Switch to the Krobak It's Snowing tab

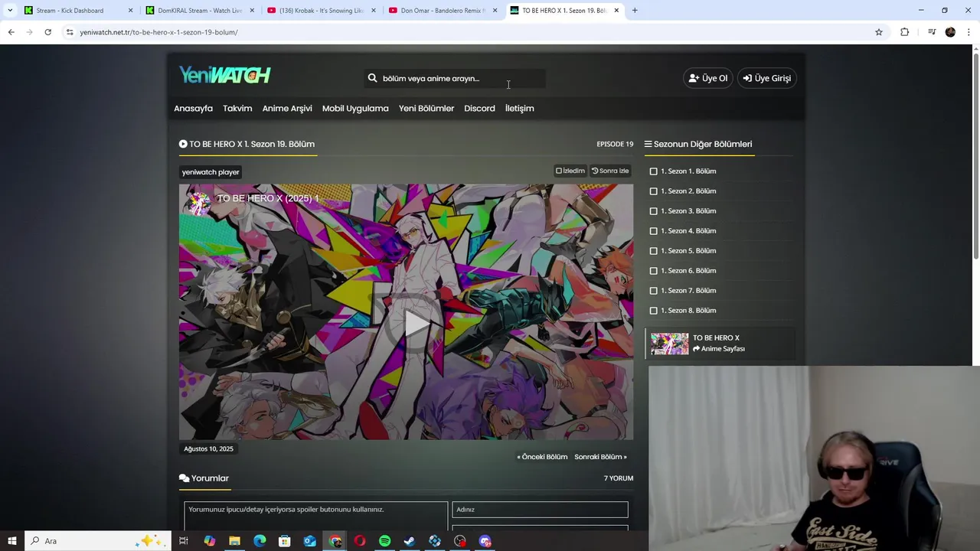pos(320,11)
